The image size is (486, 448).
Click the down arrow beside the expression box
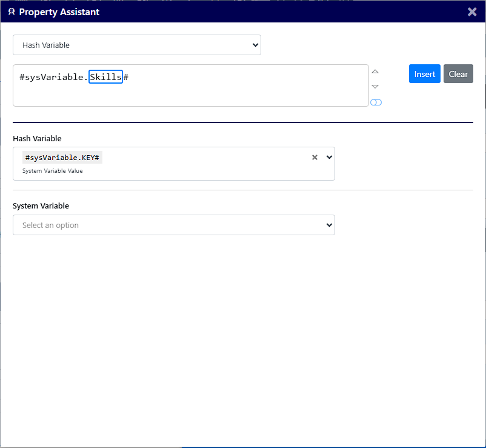(375, 87)
